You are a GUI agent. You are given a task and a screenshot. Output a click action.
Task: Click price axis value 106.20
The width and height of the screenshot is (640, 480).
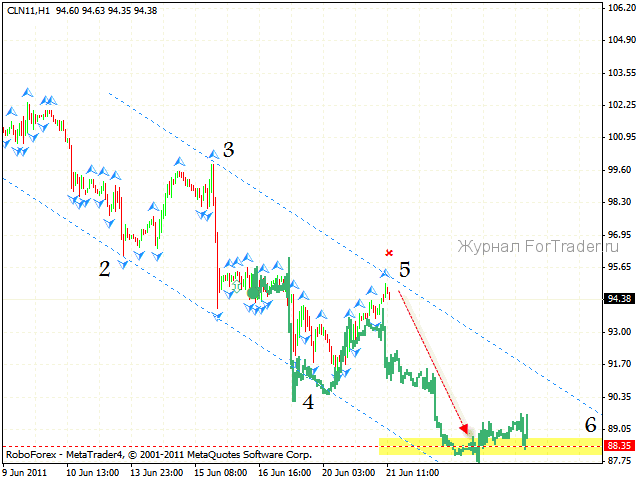(622, 8)
